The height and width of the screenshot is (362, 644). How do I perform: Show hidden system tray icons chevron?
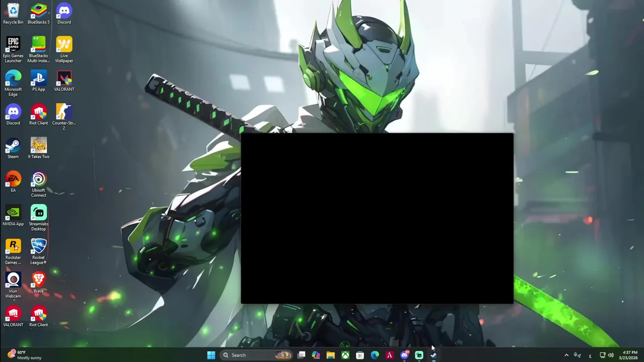pos(566,355)
